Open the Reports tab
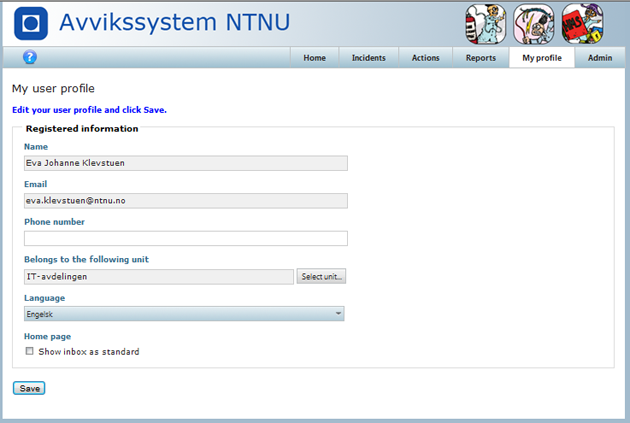Image resolution: width=630 pixels, height=423 pixels. coord(481,58)
